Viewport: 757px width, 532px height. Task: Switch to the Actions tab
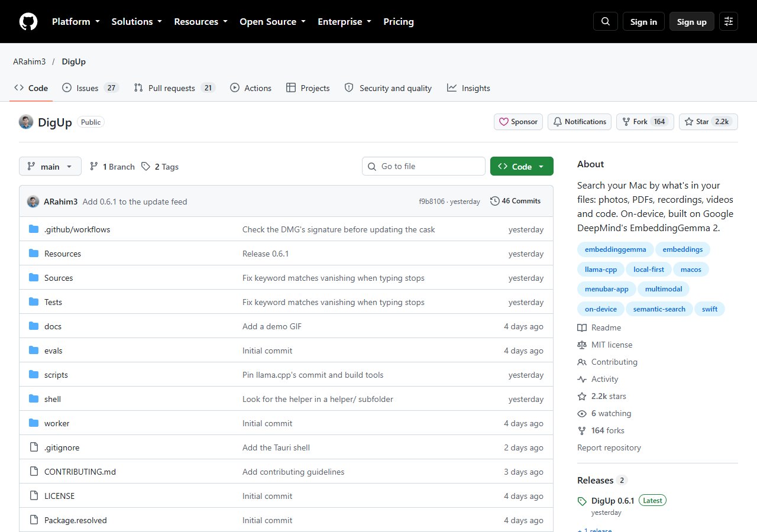(x=251, y=88)
